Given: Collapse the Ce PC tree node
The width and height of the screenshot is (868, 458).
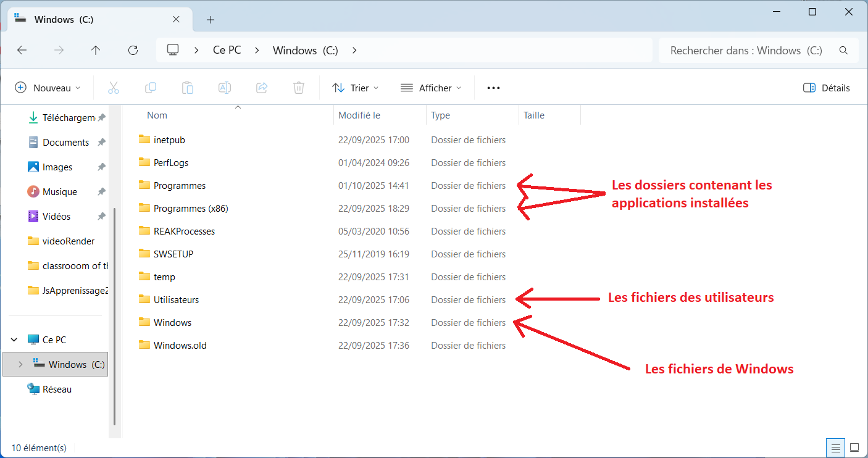Looking at the screenshot, I should pos(14,339).
